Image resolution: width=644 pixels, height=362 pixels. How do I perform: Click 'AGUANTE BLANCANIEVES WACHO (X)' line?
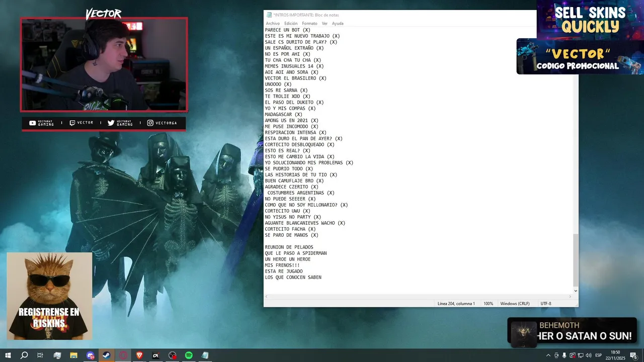pyautogui.click(x=305, y=223)
